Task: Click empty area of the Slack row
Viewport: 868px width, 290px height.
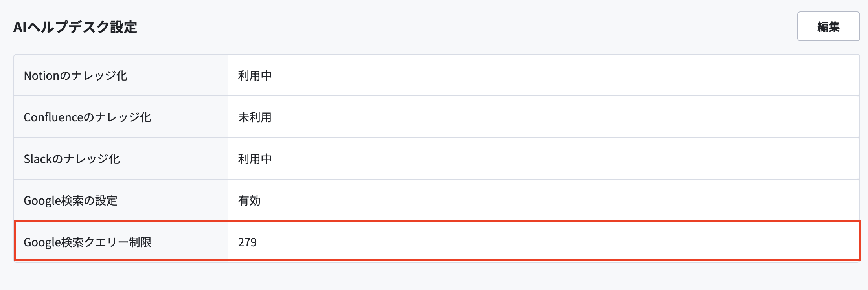Action: click(550, 158)
